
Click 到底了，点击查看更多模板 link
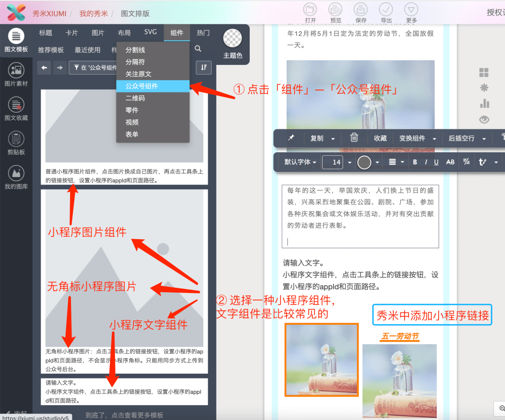point(124,415)
